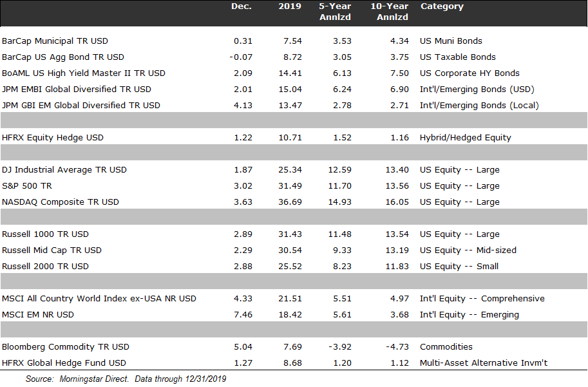Click the Dec. column header
The height and width of the screenshot is (387, 588).
pos(241,6)
